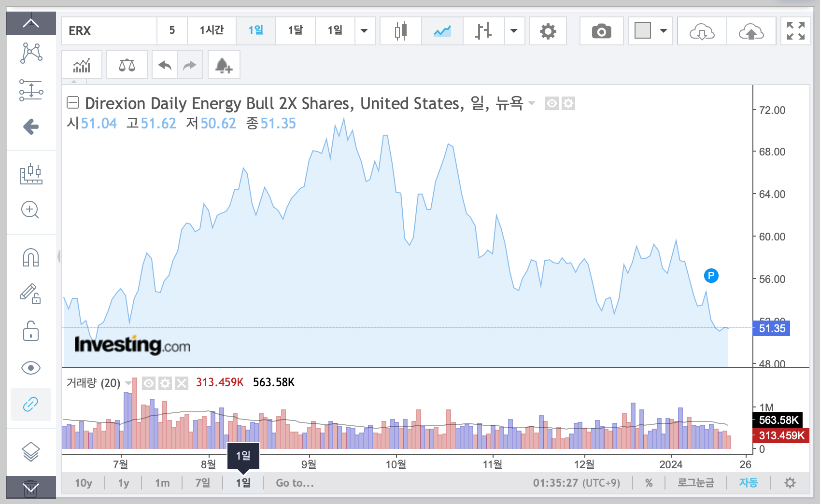This screenshot has width=820, height=504.
Task: Collapse the chart legend minus box
Action: point(73,102)
